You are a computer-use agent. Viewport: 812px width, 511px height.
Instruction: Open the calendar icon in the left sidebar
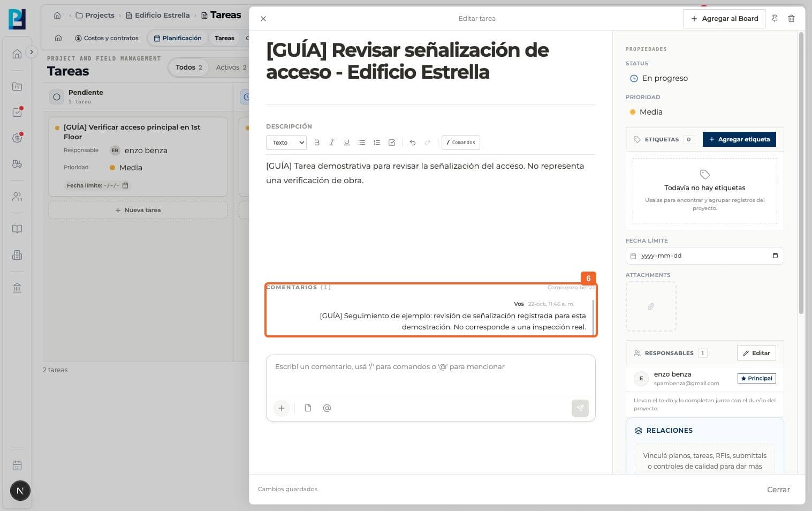click(17, 465)
